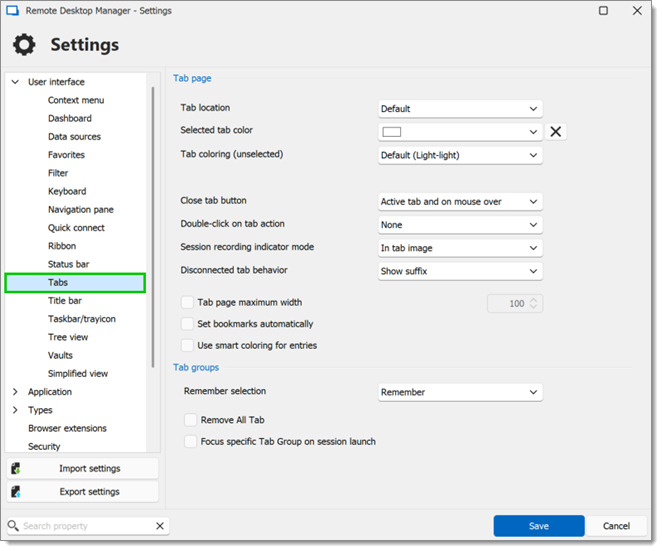Expand the Types tree node
662x551 pixels.
point(15,410)
